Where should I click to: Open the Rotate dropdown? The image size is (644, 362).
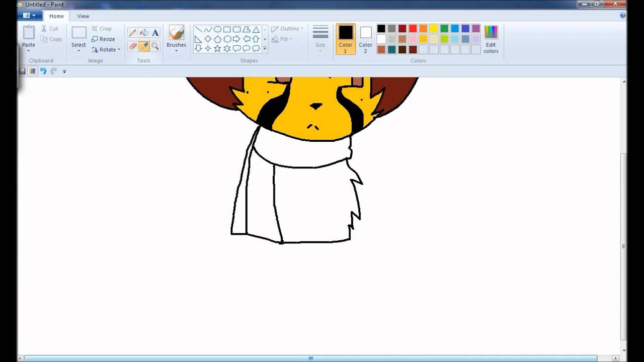(106, 49)
